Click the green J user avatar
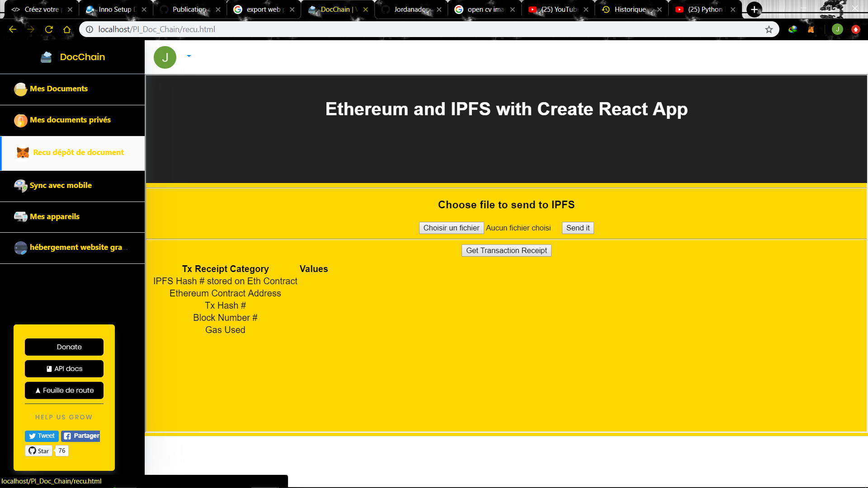 (165, 57)
